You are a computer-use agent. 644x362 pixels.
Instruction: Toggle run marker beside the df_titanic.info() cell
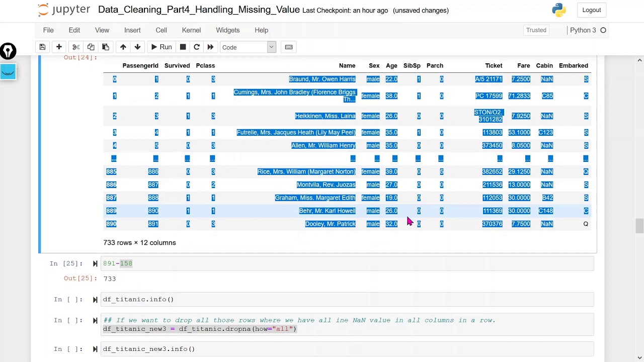pyautogui.click(x=95, y=300)
